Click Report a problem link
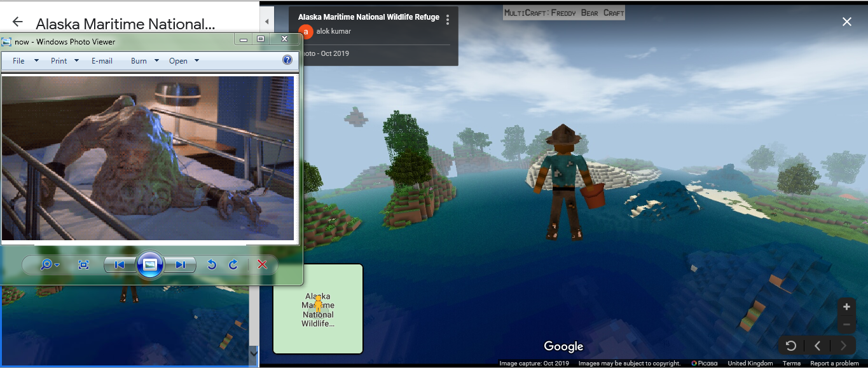The height and width of the screenshot is (368, 868). pyautogui.click(x=834, y=364)
